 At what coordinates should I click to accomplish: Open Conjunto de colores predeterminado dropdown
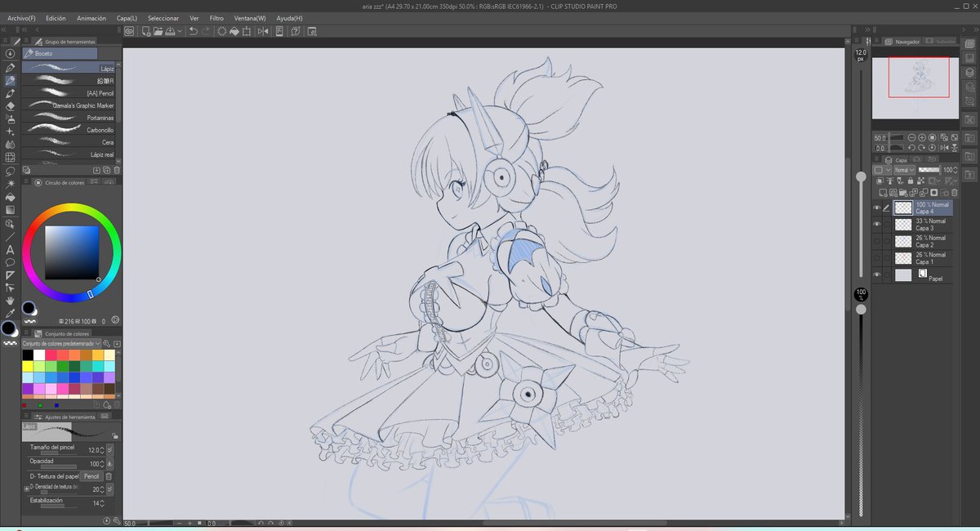click(61, 344)
